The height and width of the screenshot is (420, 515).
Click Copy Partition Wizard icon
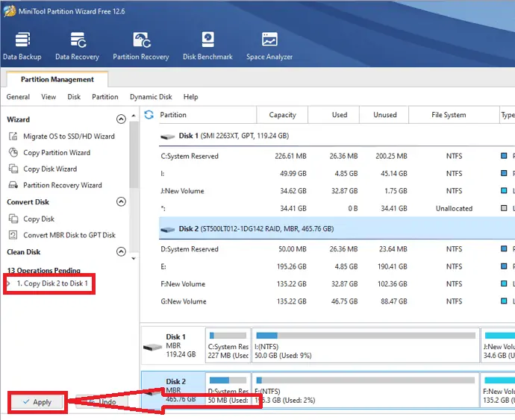click(13, 152)
